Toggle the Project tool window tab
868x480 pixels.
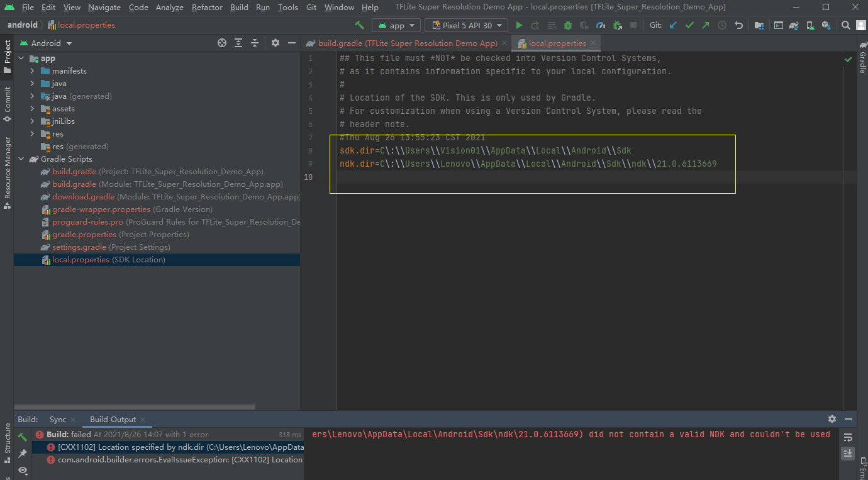[x=7, y=57]
